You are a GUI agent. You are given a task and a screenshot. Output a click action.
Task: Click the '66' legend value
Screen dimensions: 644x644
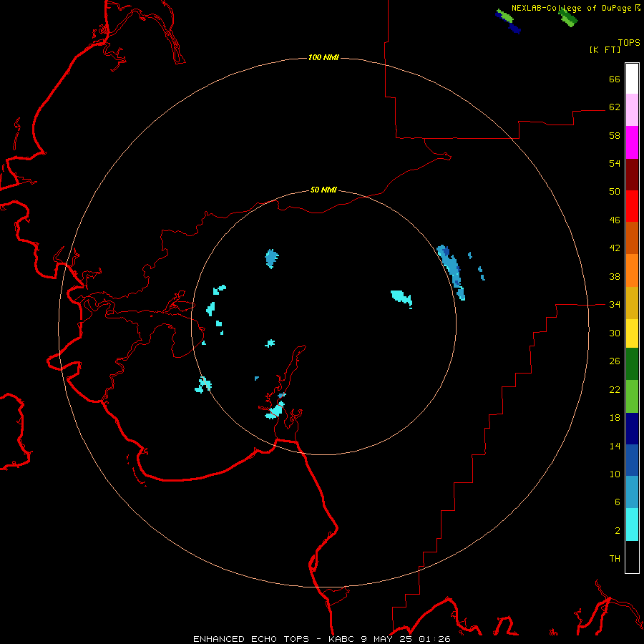615,79
